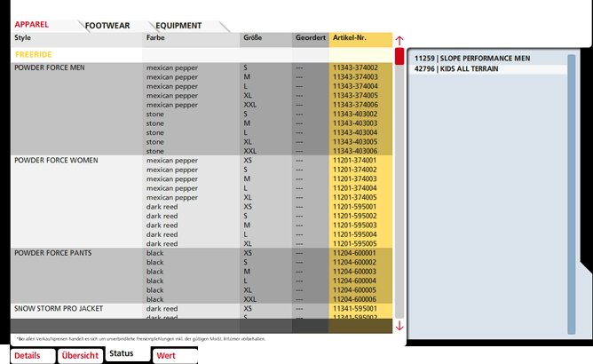The width and height of the screenshot is (593, 364).
Task: Click article number 11204-600003
Action: [354, 272]
